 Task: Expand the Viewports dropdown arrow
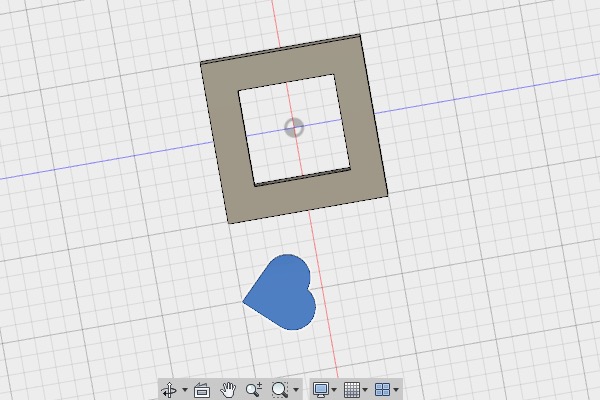[396, 390]
